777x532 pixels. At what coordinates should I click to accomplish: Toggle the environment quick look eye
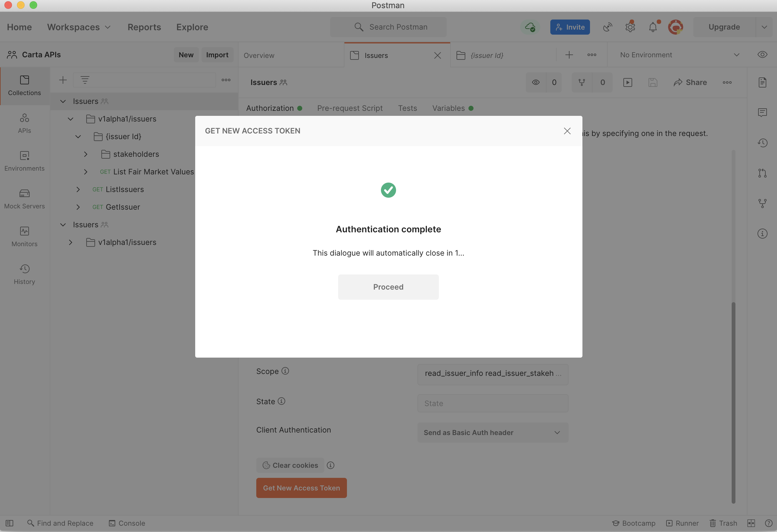pos(762,55)
